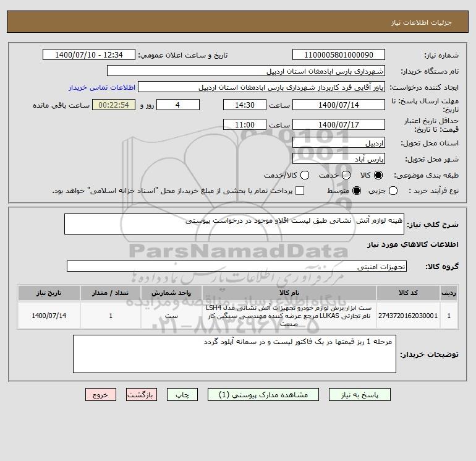Click the price validity date 1400/07/17 field
The image size is (476, 461).
[339, 124]
